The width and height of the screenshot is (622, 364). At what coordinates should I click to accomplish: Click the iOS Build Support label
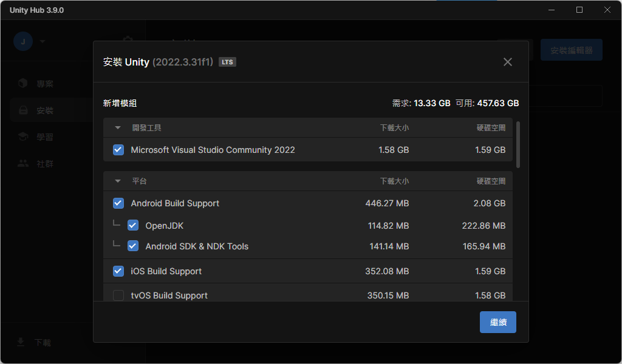[166, 271]
